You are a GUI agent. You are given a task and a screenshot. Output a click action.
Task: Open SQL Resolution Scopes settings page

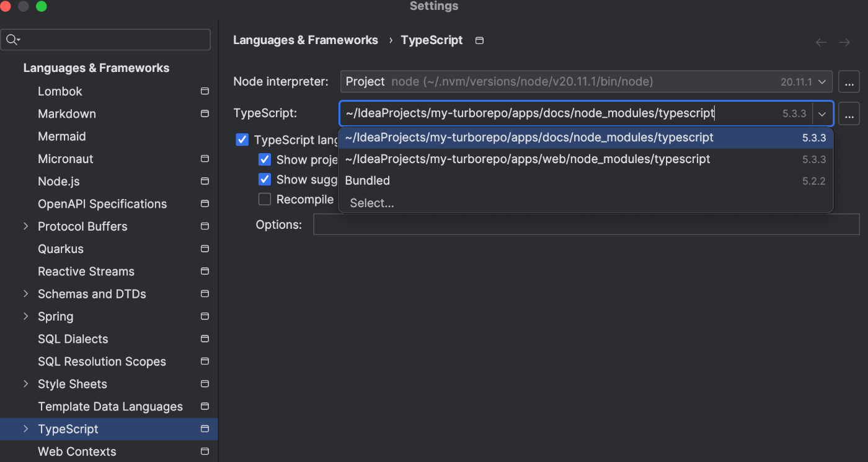tap(102, 362)
